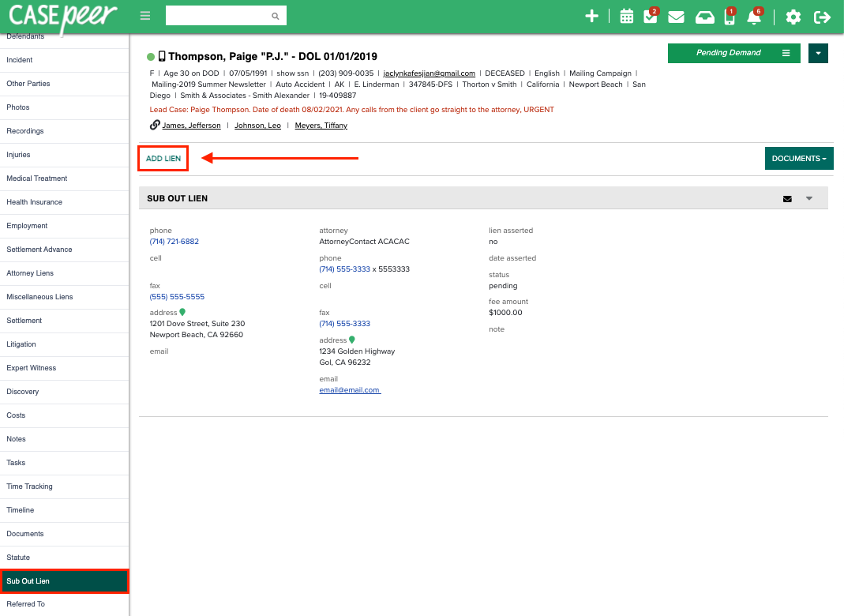View notifications by clicking the bell icon
Viewport: 844px width, 616px height.
pyautogui.click(x=754, y=15)
